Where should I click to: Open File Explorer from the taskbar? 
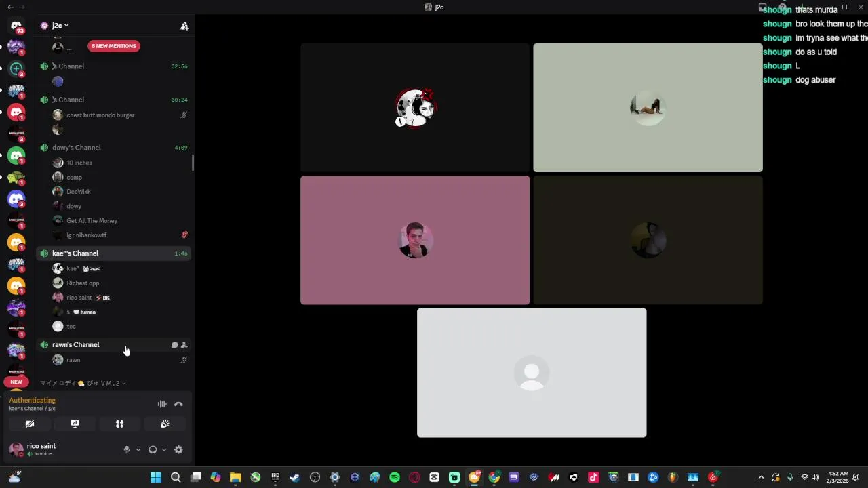tap(235, 477)
